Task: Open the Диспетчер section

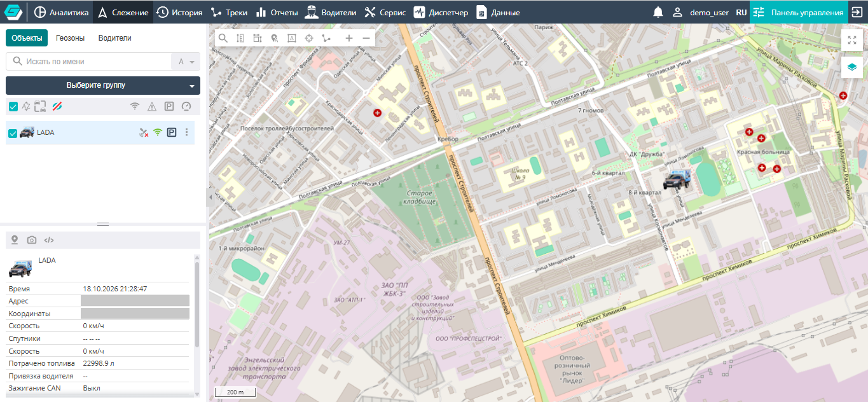Action: coord(441,12)
